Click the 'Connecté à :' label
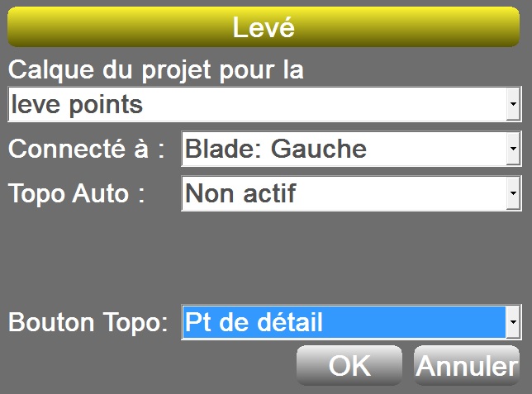Image resolution: width=532 pixels, height=394 pixels. coord(87,150)
